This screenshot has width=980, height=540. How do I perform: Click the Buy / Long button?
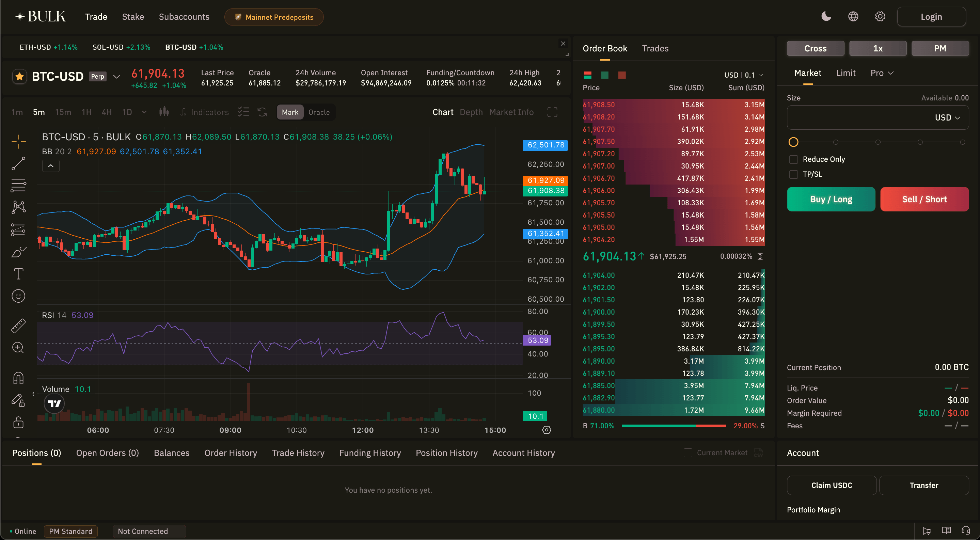coord(831,199)
